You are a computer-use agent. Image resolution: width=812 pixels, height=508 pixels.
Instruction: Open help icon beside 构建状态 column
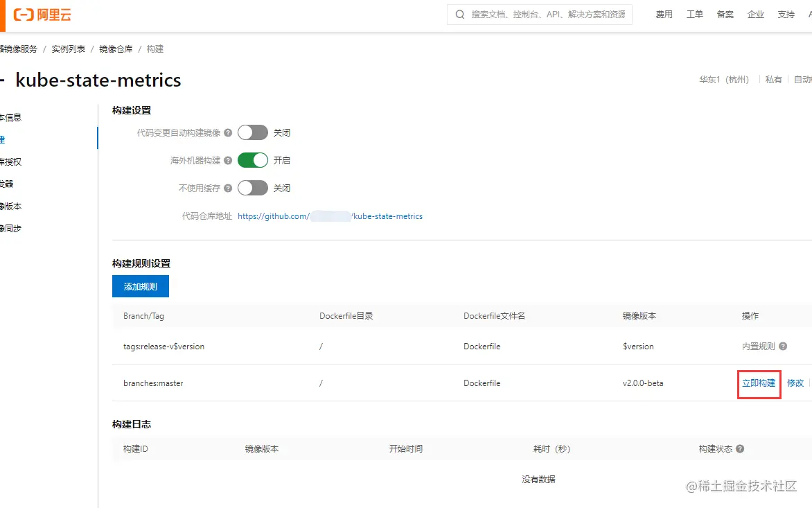[x=740, y=448]
